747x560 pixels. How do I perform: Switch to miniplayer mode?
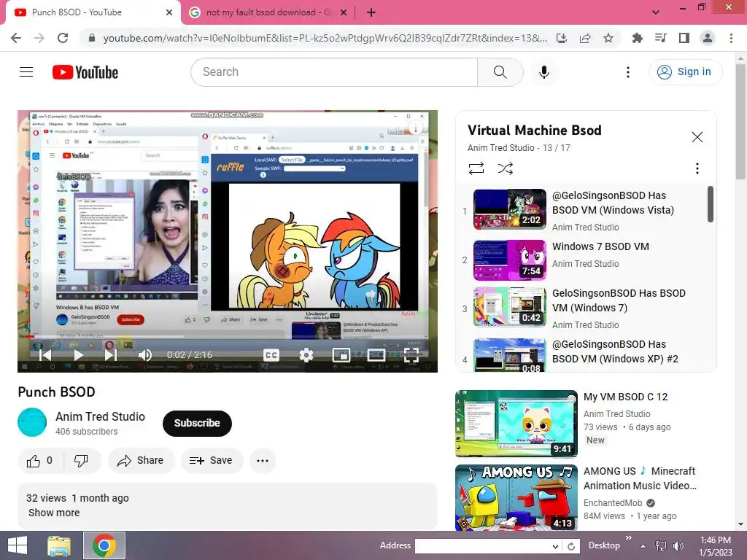pyautogui.click(x=341, y=355)
